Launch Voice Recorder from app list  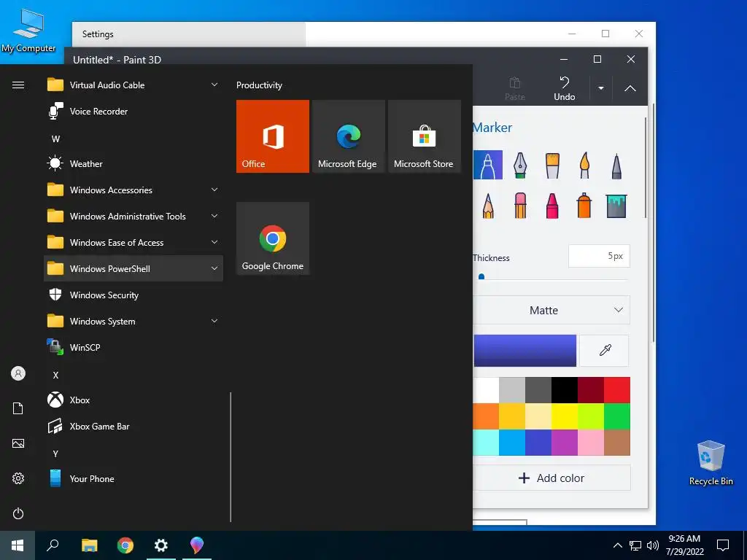tap(133, 112)
